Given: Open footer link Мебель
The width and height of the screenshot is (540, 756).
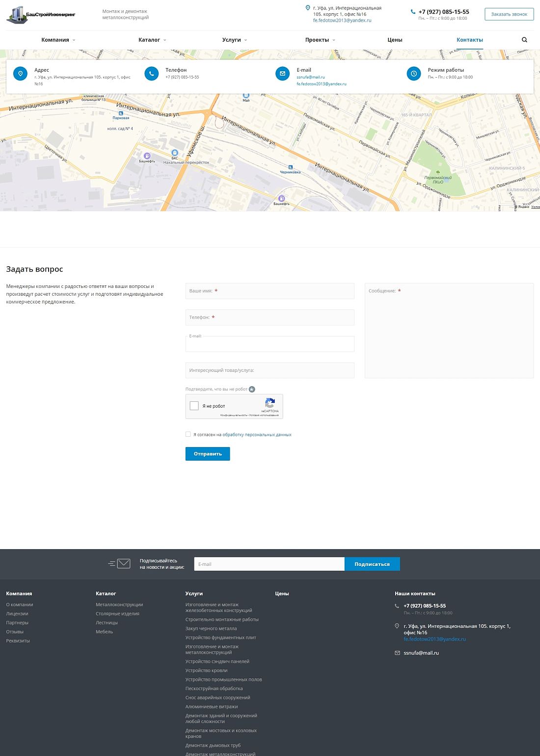Looking at the screenshot, I should point(104,632).
